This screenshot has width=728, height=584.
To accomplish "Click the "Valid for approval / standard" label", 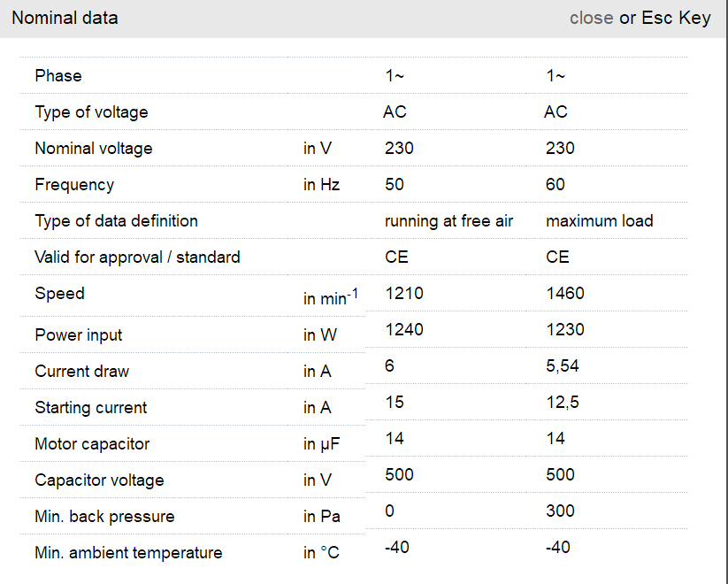I will coord(137,257).
